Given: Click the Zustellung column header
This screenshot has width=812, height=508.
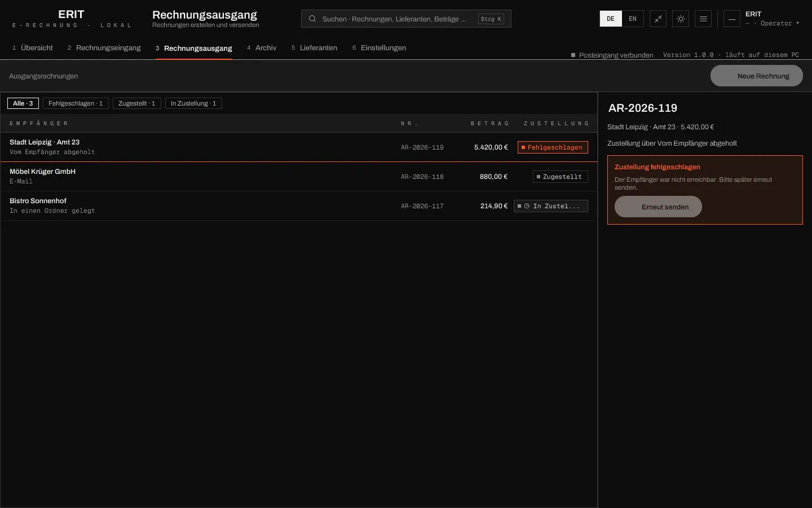Looking at the screenshot, I should [556, 123].
